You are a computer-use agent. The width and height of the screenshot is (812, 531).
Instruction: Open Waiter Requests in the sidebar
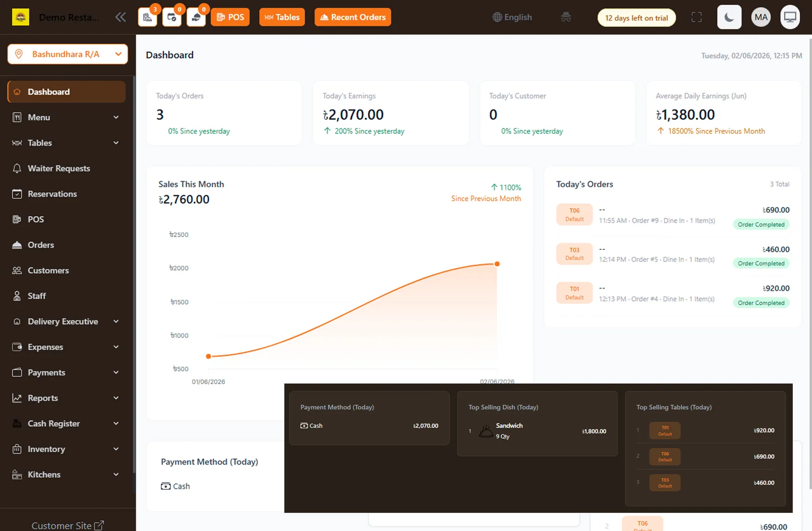click(x=66, y=169)
